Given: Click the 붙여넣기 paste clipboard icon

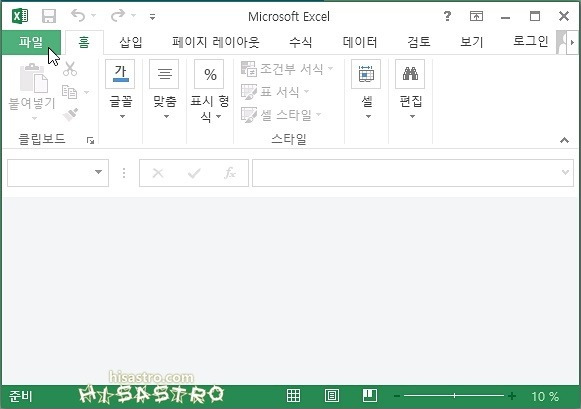Looking at the screenshot, I should click(x=33, y=78).
